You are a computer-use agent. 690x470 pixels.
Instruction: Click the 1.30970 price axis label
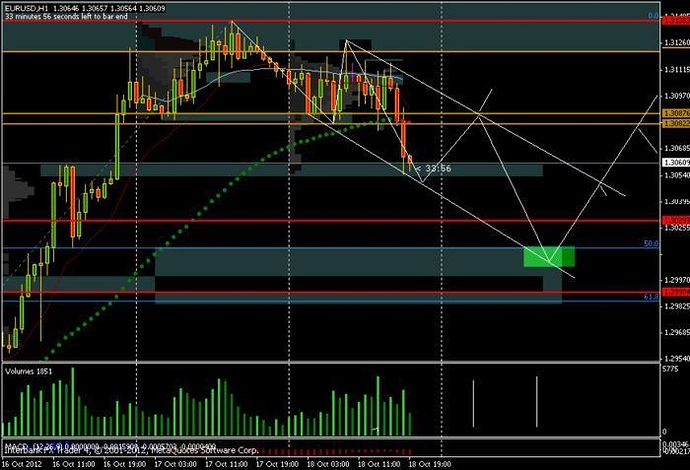point(677,95)
